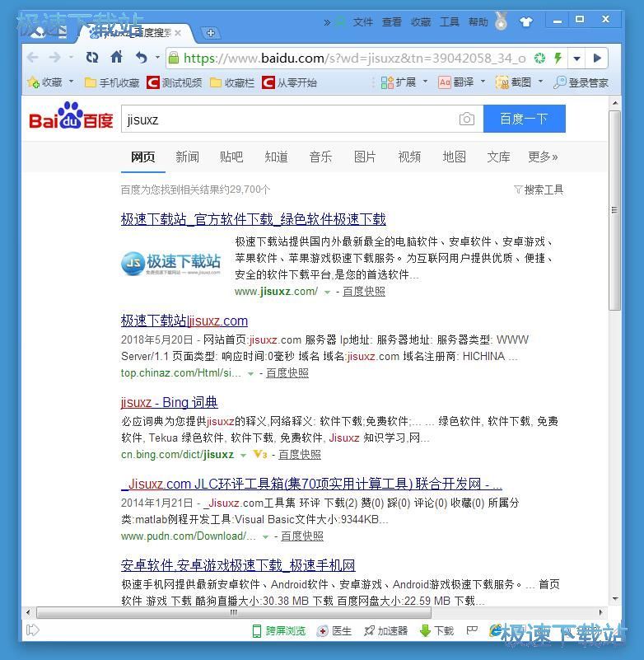Screen dimensions: 644x660
Task: Open the jisuxz - Bing 词典 result link
Action: coord(169,402)
